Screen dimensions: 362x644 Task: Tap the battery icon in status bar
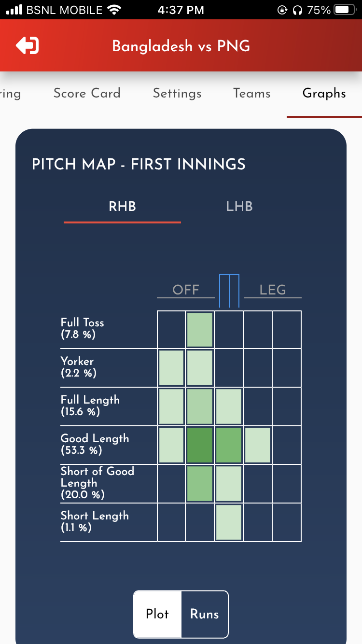pyautogui.click(x=344, y=10)
